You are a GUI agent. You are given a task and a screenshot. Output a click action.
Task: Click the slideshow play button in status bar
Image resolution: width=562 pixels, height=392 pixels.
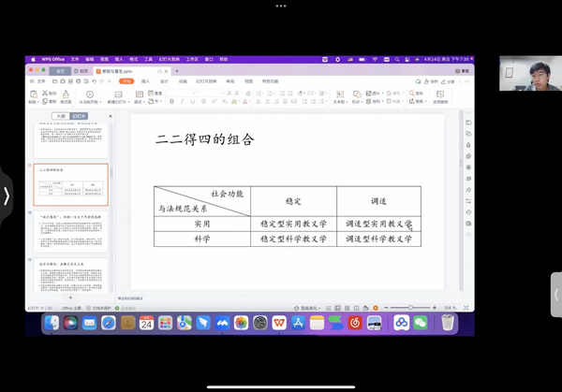[x=374, y=307]
